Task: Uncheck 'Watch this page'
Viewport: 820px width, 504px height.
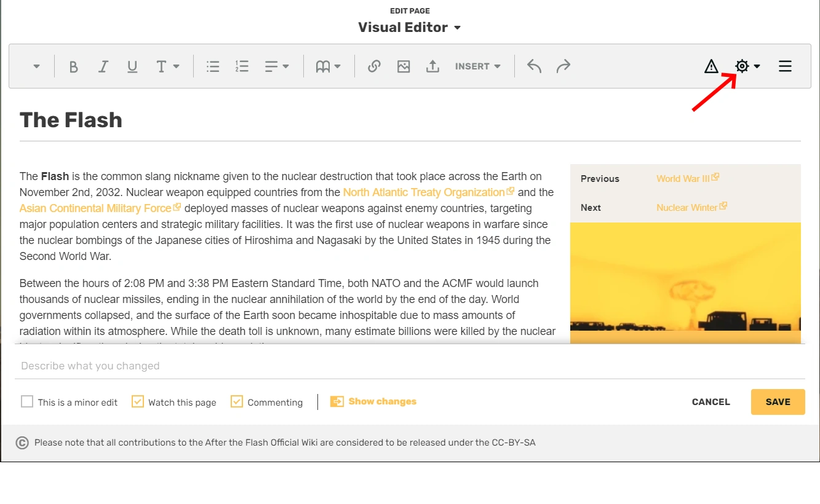Action: click(x=137, y=402)
